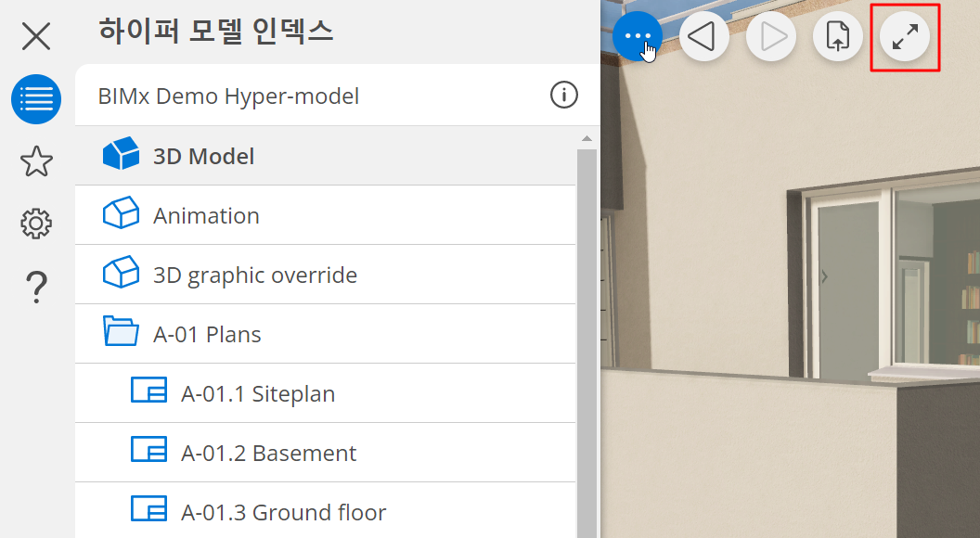
Task: Open Help question mark icon
Action: (36, 287)
